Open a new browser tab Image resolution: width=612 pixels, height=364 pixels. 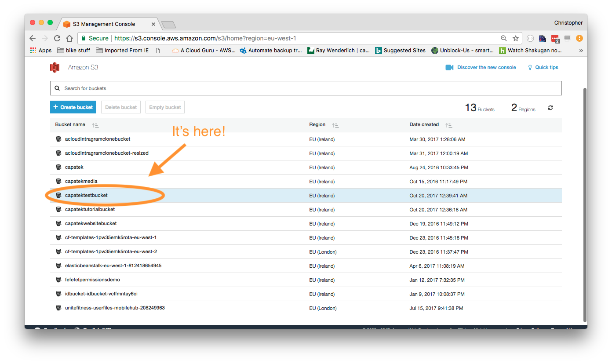click(168, 24)
